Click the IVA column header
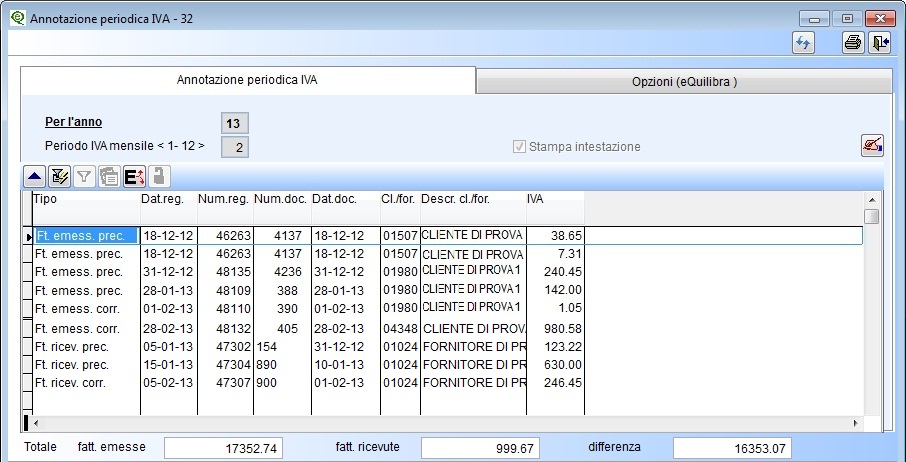The width and height of the screenshot is (906, 462). [x=555, y=208]
